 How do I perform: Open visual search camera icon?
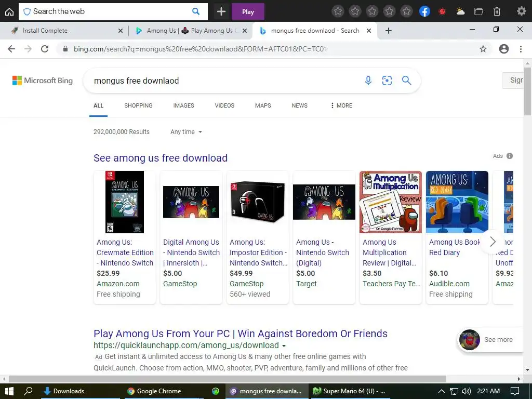387,81
